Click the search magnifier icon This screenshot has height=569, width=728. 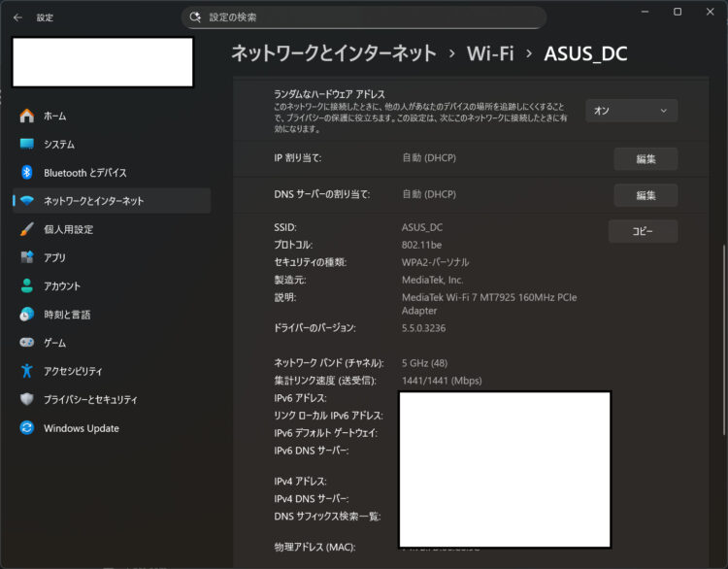tap(195, 17)
